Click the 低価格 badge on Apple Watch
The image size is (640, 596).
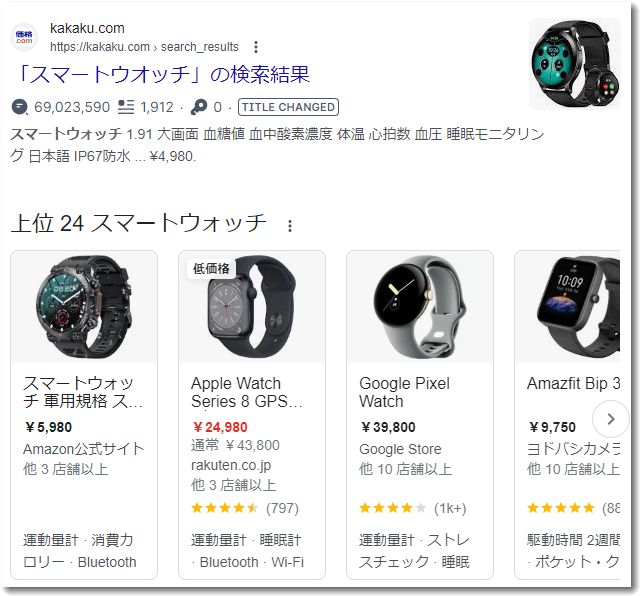click(x=211, y=268)
